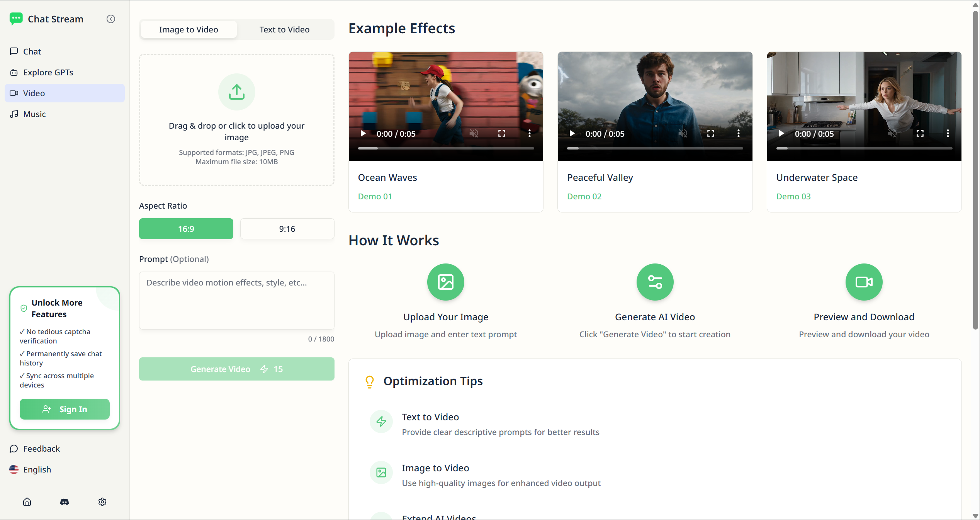The height and width of the screenshot is (520, 980).
Task: Open settings with the gear icon
Action: pos(102,501)
